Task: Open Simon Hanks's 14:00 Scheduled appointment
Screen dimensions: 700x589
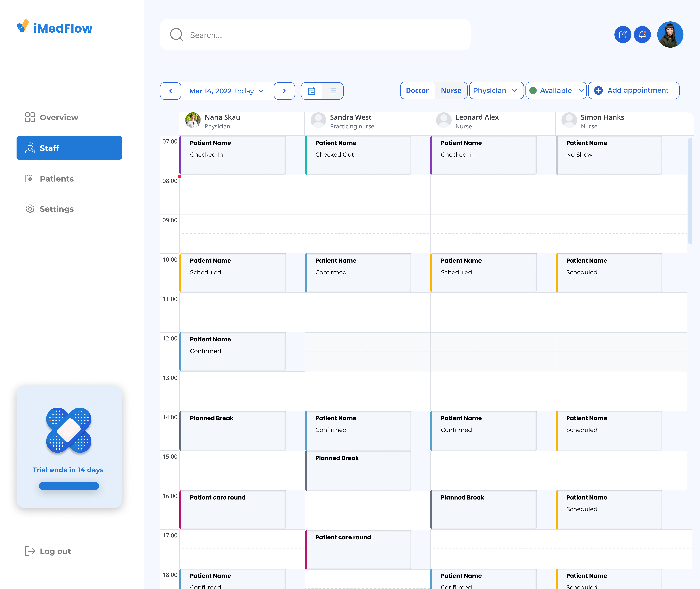Action: (609, 431)
